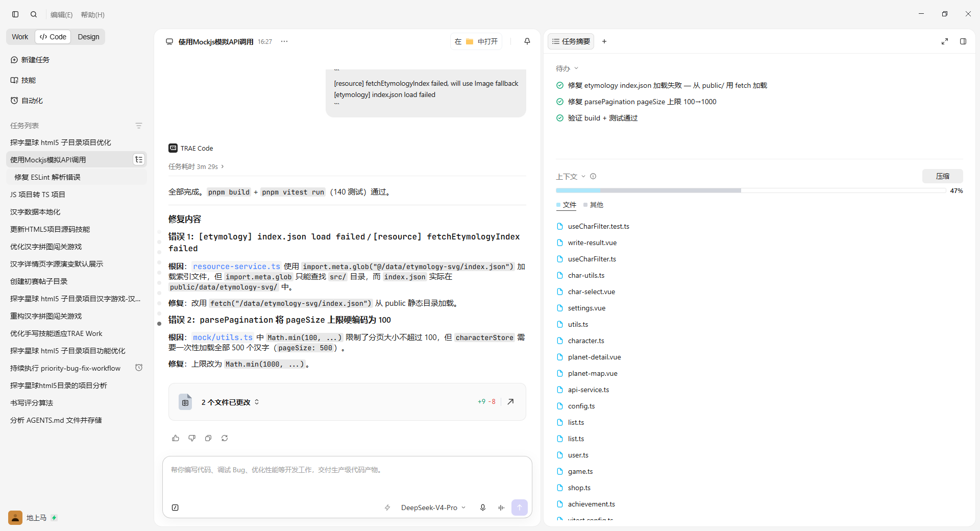Open file write-result.vue in context list
The width and height of the screenshot is (980, 531).
pyautogui.click(x=592, y=243)
